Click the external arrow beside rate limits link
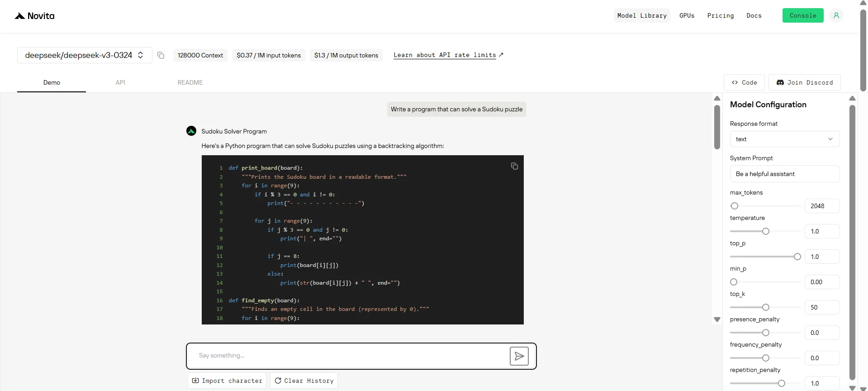 [501, 55]
